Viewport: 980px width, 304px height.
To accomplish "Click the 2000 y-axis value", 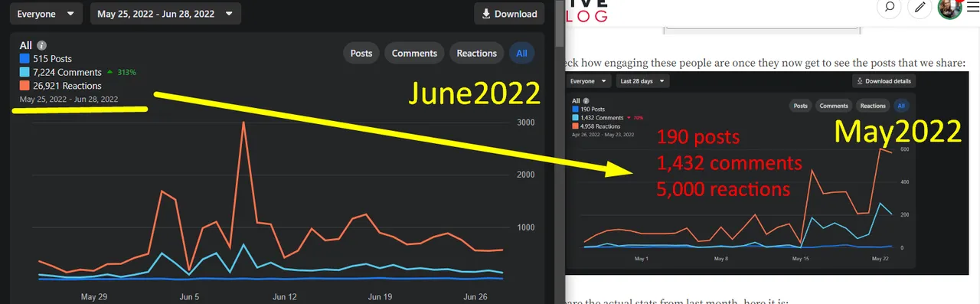I will [525, 175].
